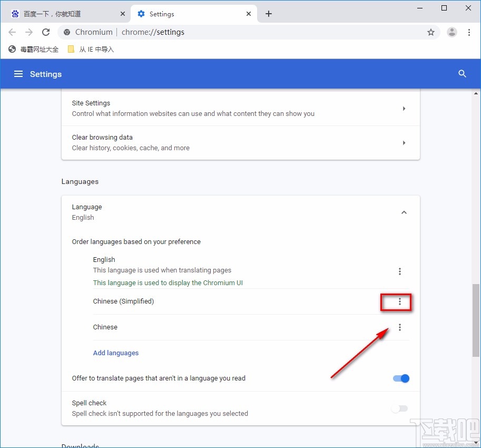Open the 从 IE 中导入 bookmarks folder

tap(91, 49)
